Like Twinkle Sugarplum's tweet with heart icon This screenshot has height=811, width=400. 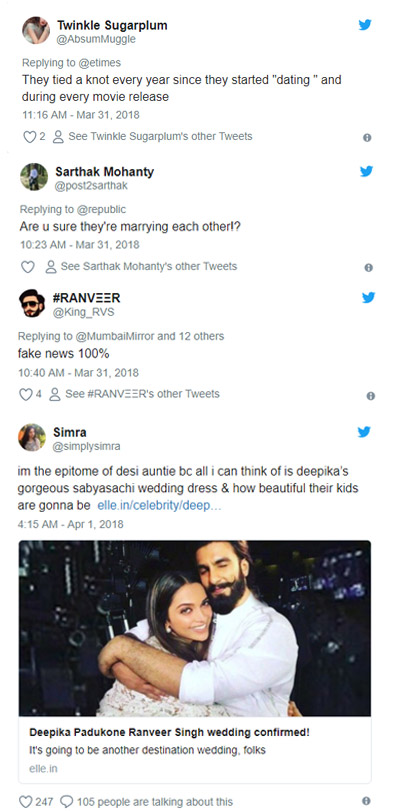click(29, 137)
